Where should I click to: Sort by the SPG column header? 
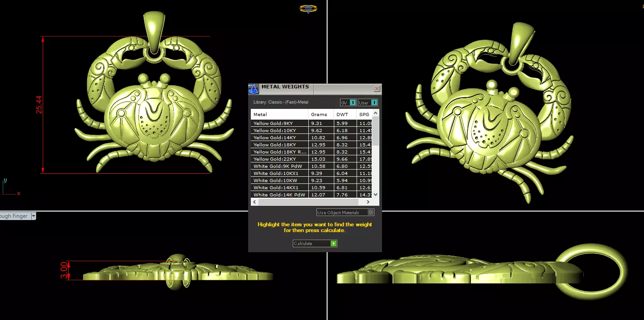point(365,114)
